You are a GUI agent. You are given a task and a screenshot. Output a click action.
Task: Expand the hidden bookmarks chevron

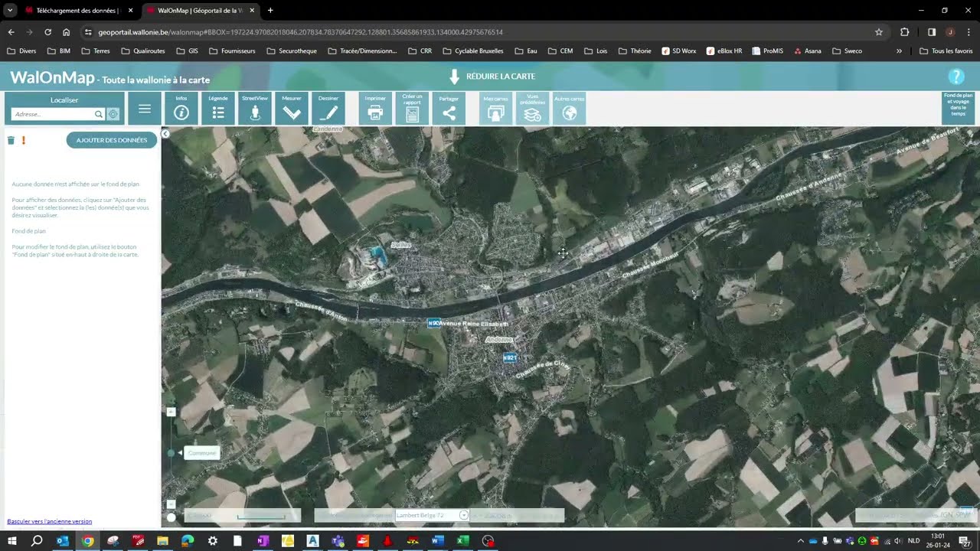899,51
